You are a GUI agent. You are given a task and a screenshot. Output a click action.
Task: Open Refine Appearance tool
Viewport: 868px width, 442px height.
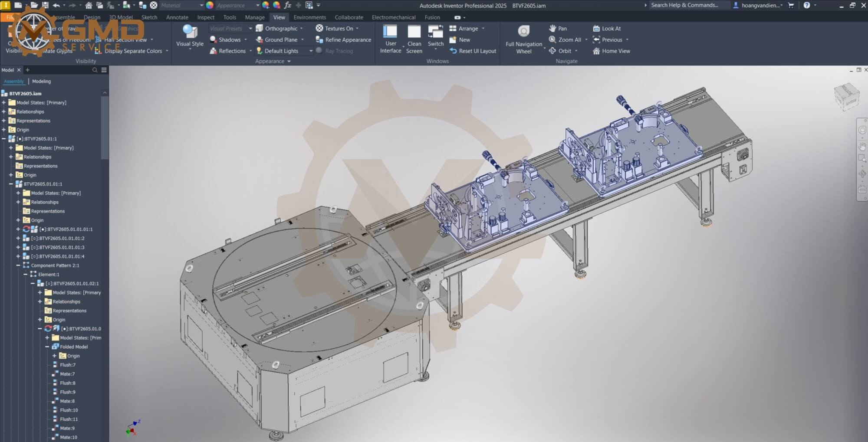click(x=343, y=39)
